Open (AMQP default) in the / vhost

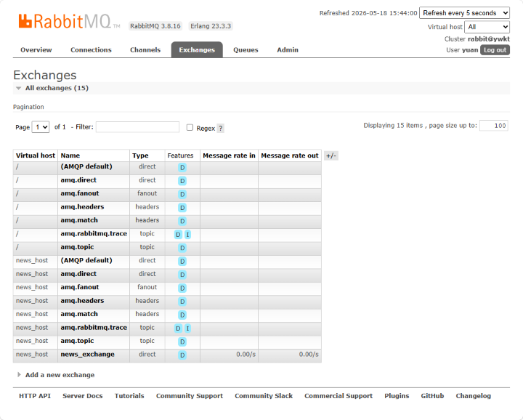pyautogui.click(x=86, y=166)
